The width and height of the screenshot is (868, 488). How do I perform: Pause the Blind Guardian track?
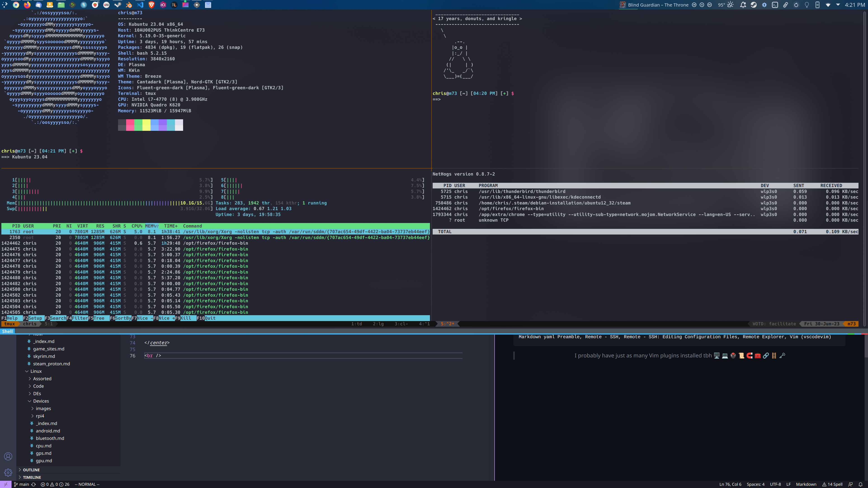(x=702, y=5)
